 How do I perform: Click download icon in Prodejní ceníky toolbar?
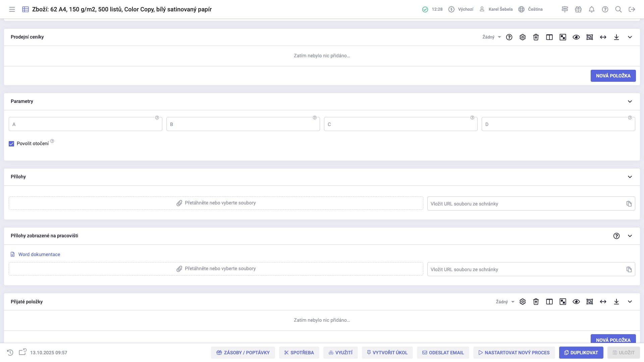point(616,37)
